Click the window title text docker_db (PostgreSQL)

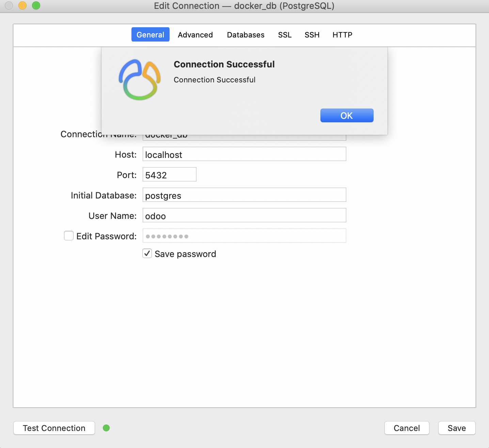coord(284,6)
